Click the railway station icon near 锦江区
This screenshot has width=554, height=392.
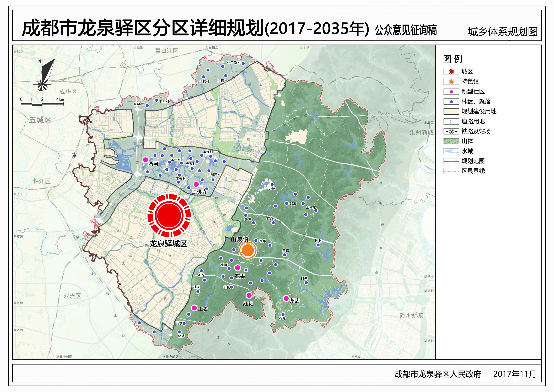75,155
